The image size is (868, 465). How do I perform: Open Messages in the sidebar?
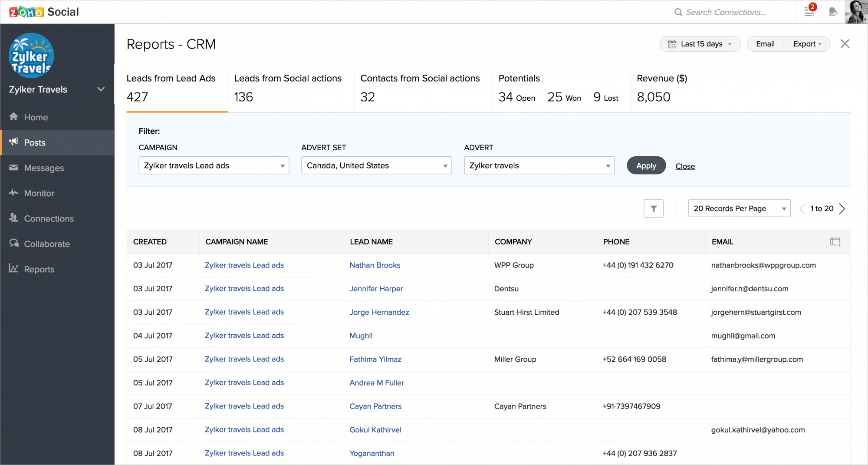[x=44, y=168]
